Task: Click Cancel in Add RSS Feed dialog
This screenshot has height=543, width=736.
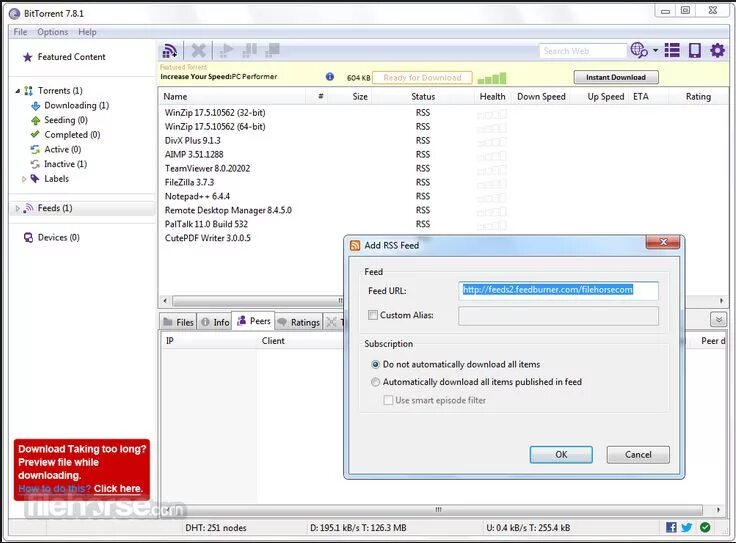Action: point(638,454)
